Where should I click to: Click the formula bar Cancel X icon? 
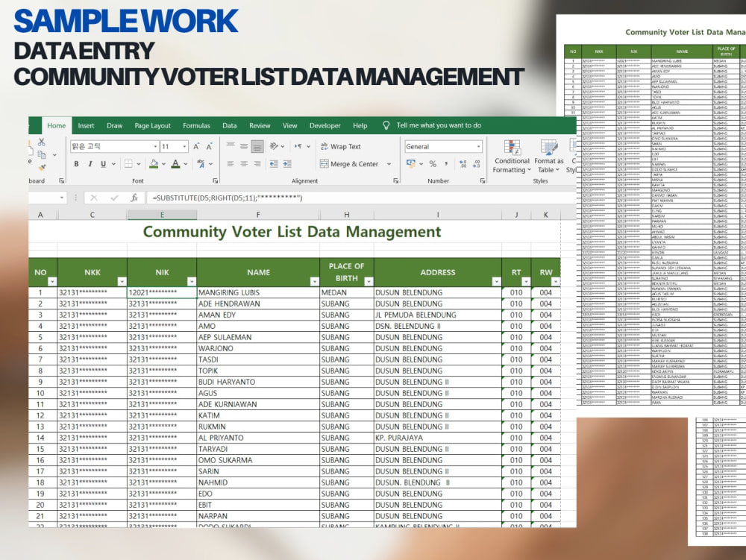(x=94, y=198)
